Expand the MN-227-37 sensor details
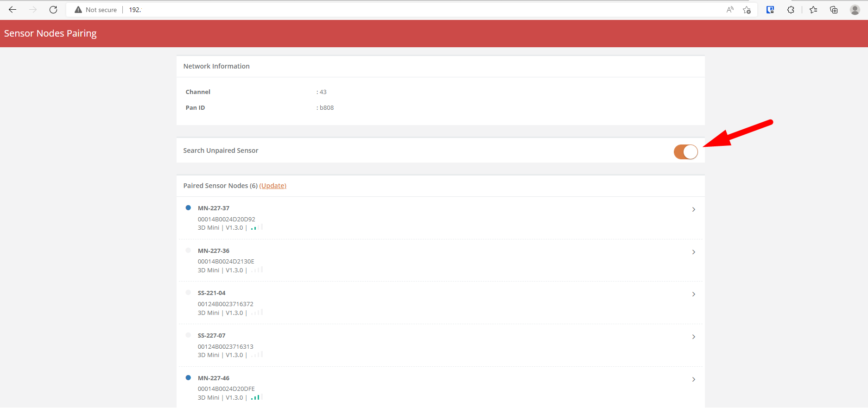The width and height of the screenshot is (868, 408). (694, 209)
